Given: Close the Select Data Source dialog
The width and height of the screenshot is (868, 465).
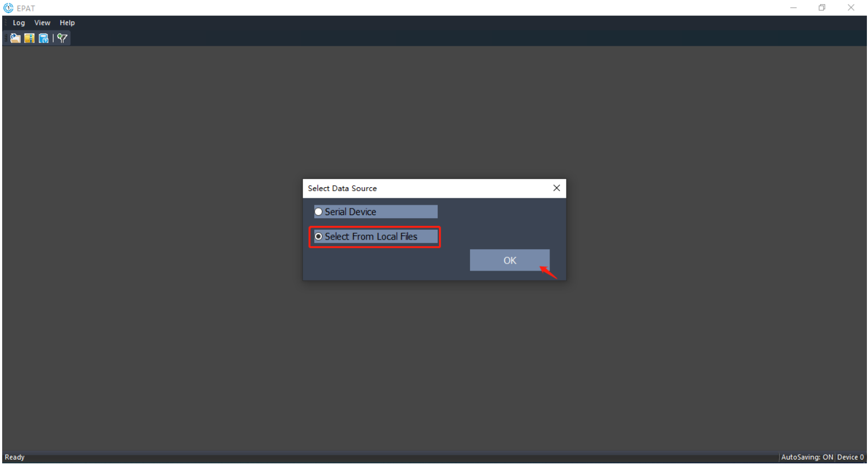Looking at the screenshot, I should click(x=556, y=188).
